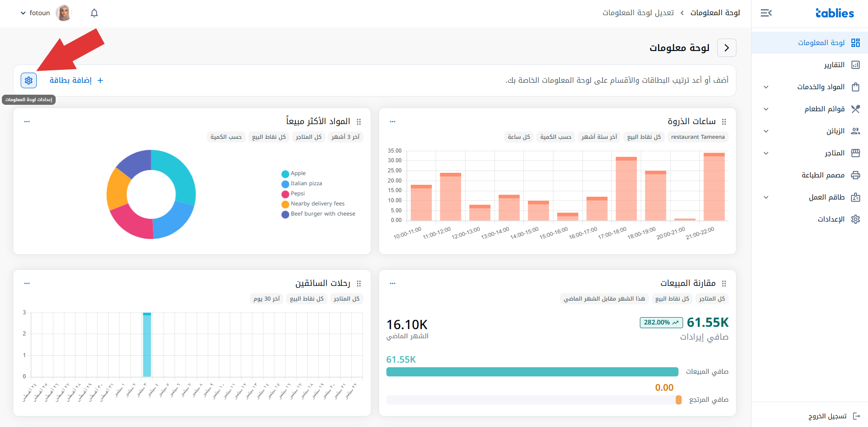
Task: Click the تسجيل الخروج logout icon
Action: pos(857,416)
